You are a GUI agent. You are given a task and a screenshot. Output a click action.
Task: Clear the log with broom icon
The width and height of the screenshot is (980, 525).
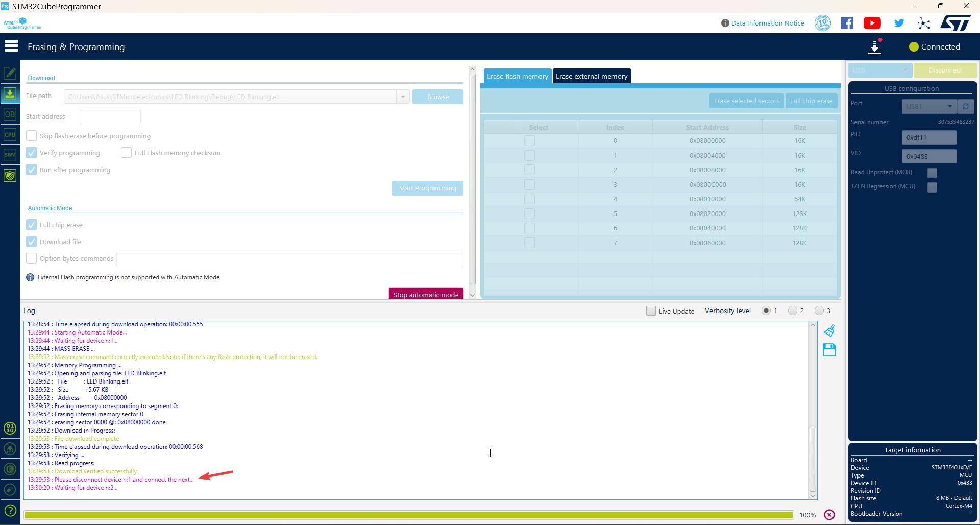pyautogui.click(x=829, y=330)
